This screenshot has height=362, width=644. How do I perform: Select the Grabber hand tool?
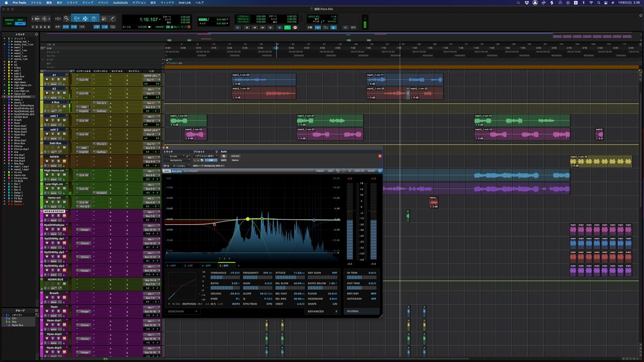click(x=94, y=18)
